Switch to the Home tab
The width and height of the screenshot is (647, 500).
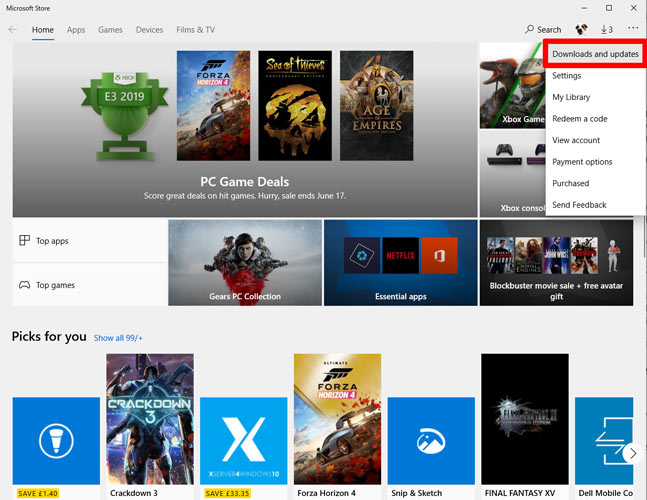43,30
